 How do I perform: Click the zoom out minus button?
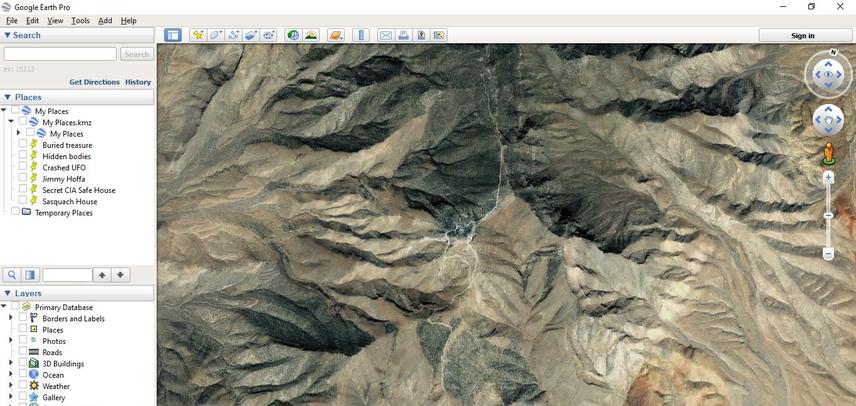click(x=828, y=254)
